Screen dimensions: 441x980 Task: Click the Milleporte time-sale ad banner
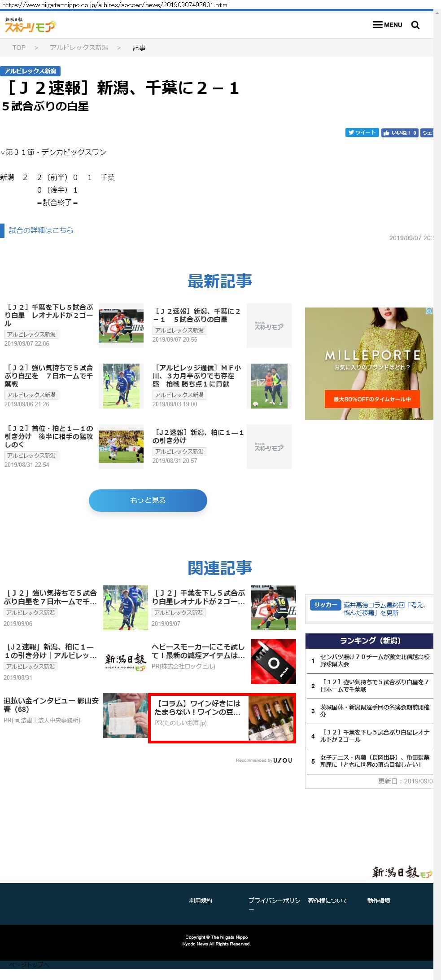[369, 364]
